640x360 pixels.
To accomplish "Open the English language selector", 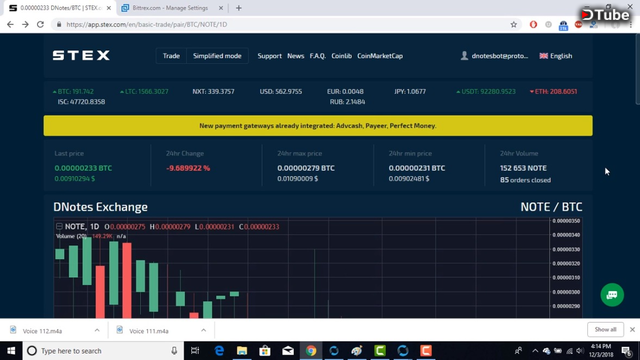I will pos(556,56).
